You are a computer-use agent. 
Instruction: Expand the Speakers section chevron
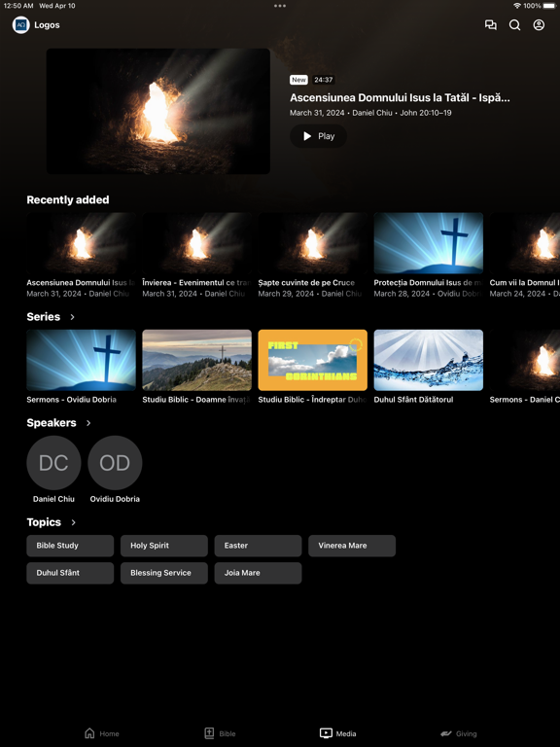(x=88, y=423)
